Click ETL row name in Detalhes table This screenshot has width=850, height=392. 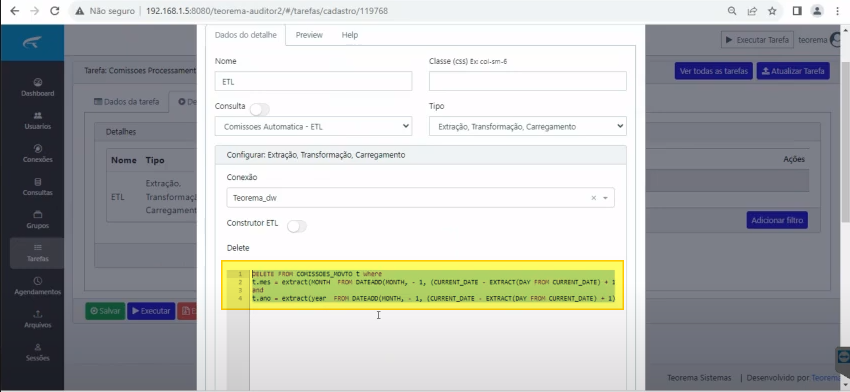click(118, 197)
